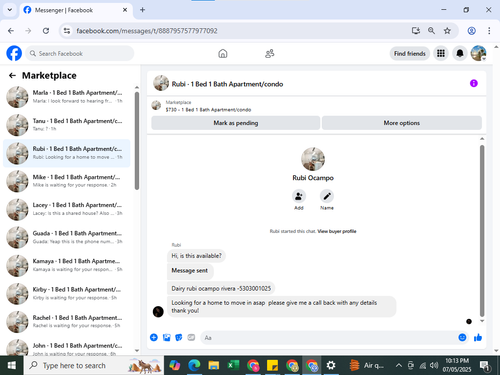The height and width of the screenshot is (375, 500).
Task: Open Microsoft Edge from taskbar
Action: click(194, 366)
